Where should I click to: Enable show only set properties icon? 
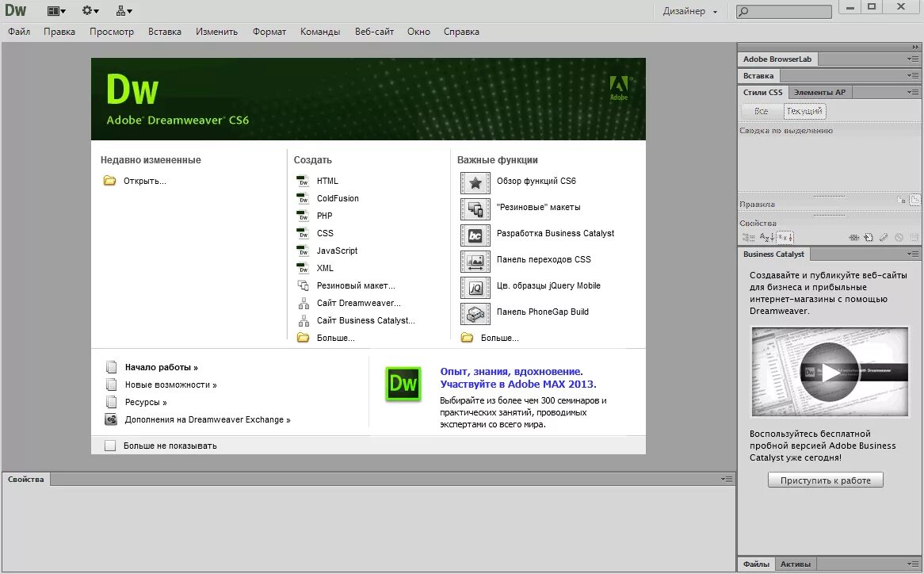click(785, 236)
